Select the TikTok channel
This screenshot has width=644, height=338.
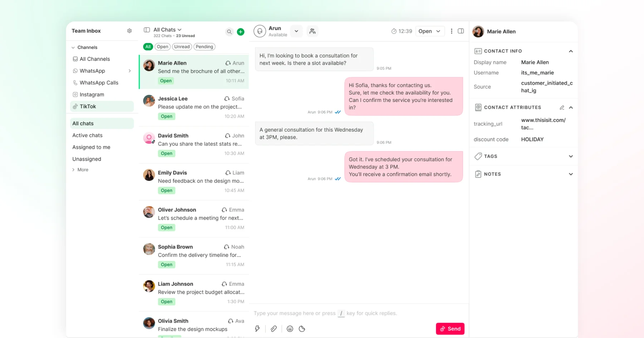pos(102,106)
